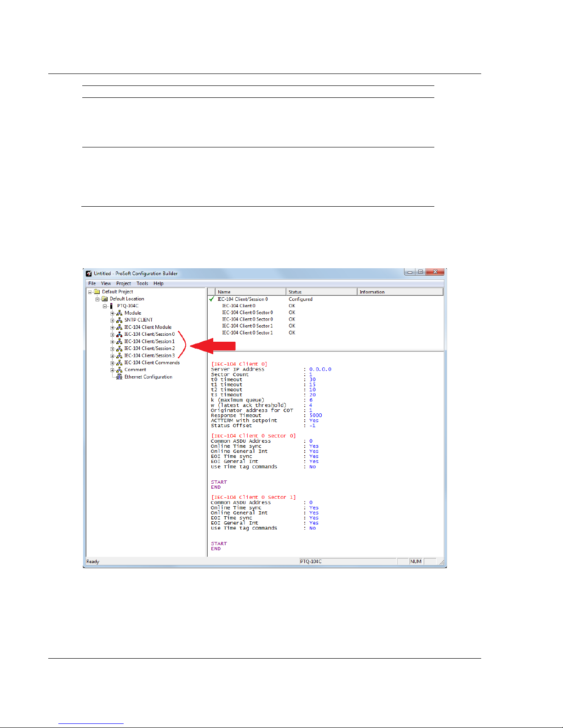Select IEC-104 Client/Session 3 in tree
The width and height of the screenshot is (563, 728).
149,356
